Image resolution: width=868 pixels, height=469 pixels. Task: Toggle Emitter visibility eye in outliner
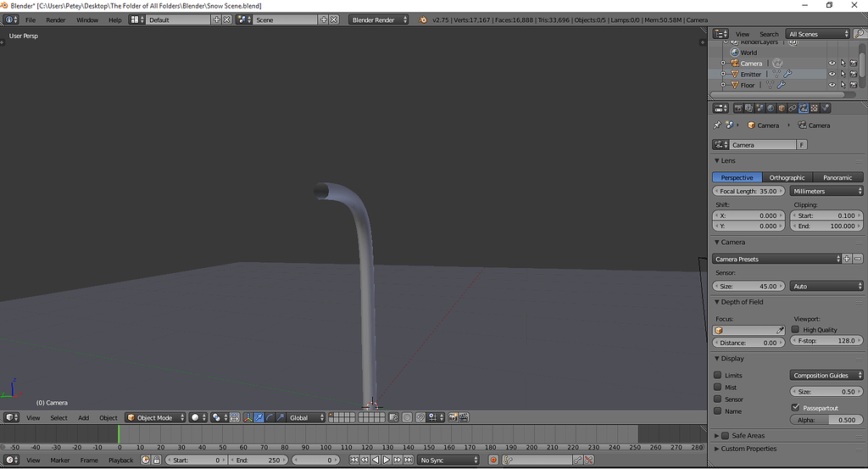click(832, 74)
